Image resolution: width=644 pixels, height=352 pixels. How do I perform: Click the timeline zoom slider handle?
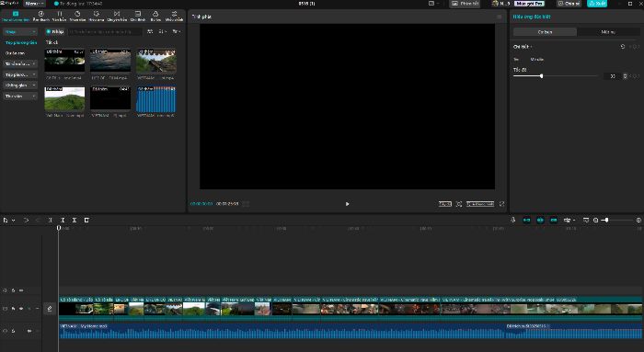pyautogui.click(x=606, y=221)
